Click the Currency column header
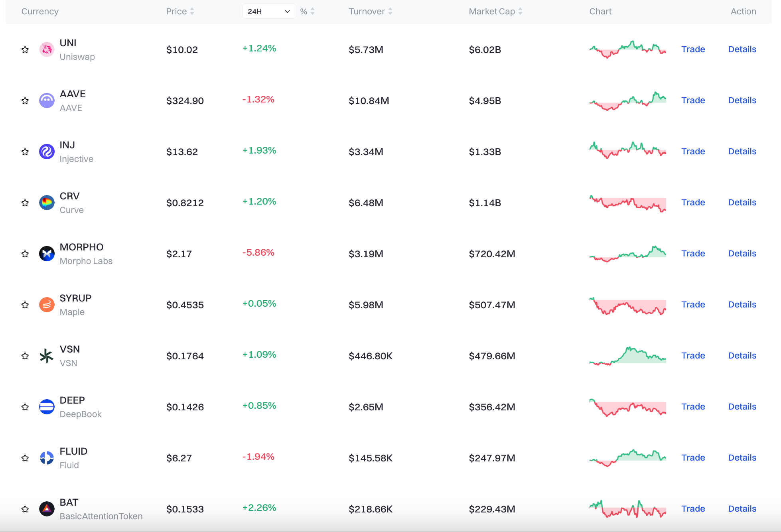 [x=40, y=12]
